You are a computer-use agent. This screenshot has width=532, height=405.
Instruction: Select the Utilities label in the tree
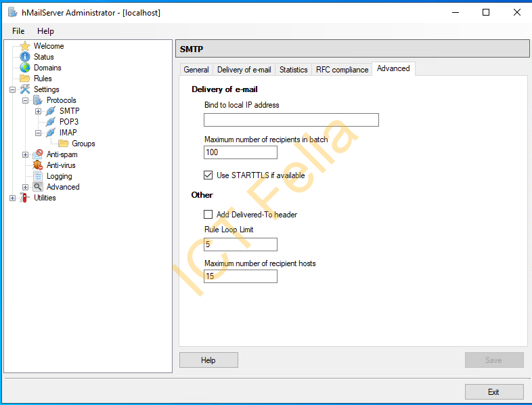(x=45, y=198)
